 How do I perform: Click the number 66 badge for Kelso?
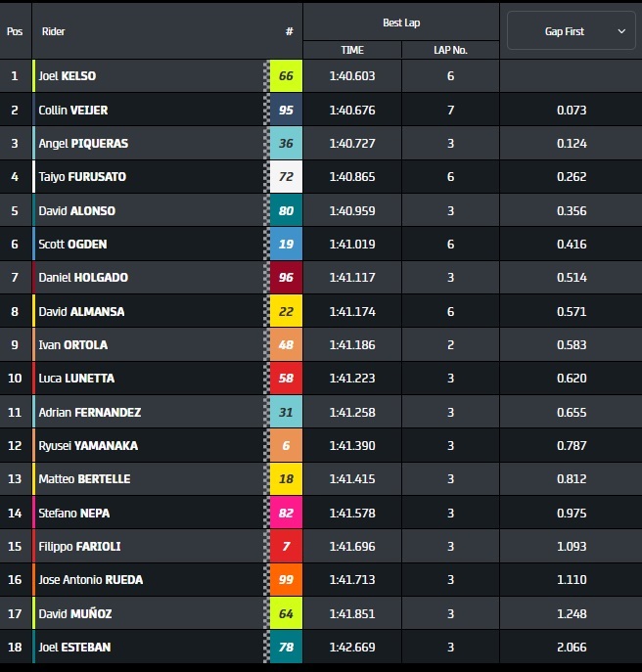pyautogui.click(x=286, y=76)
